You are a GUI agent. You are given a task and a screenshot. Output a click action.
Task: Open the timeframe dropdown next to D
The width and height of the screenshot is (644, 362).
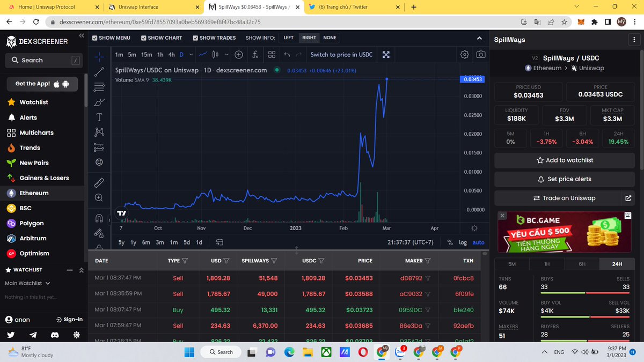pyautogui.click(x=191, y=54)
